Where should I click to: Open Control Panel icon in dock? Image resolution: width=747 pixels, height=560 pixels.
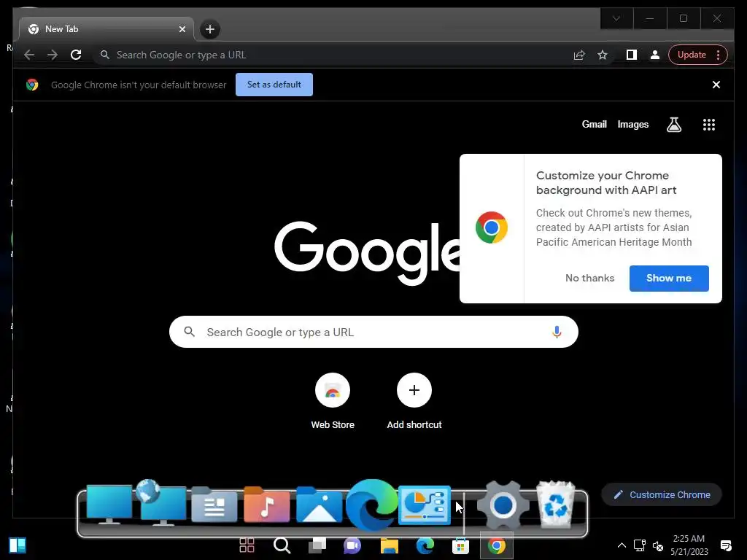425,505
